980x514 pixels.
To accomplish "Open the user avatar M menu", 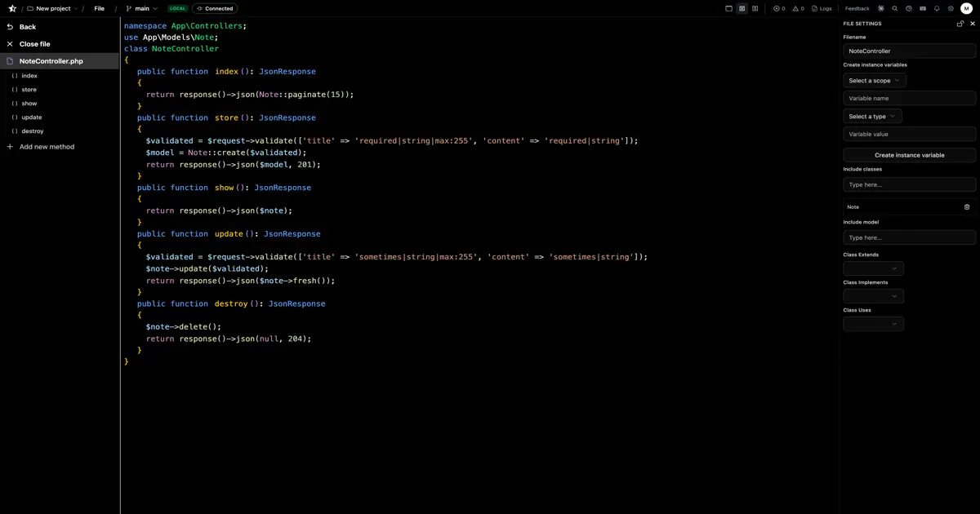I will pyautogui.click(x=966, y=8).
